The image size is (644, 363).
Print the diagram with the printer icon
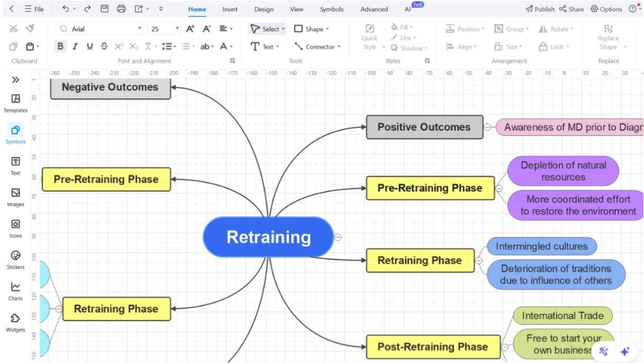[x=121, y=9]
